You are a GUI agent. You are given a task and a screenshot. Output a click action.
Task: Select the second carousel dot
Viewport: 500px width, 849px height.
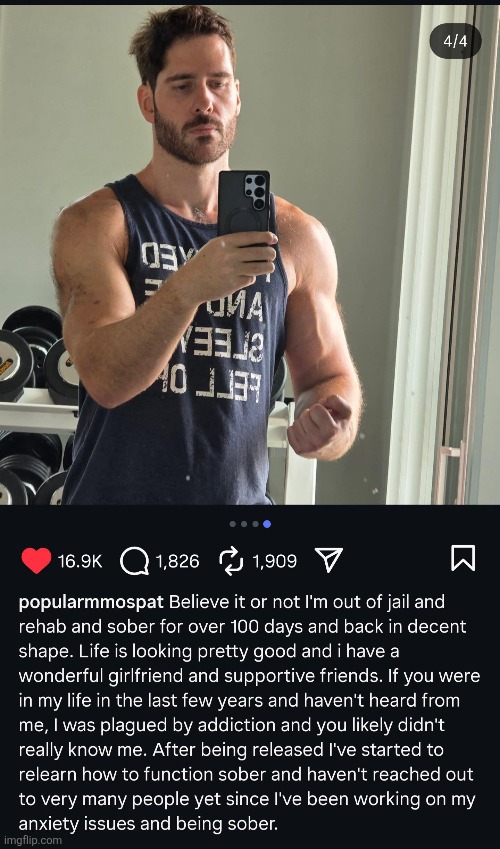[244, 524]
